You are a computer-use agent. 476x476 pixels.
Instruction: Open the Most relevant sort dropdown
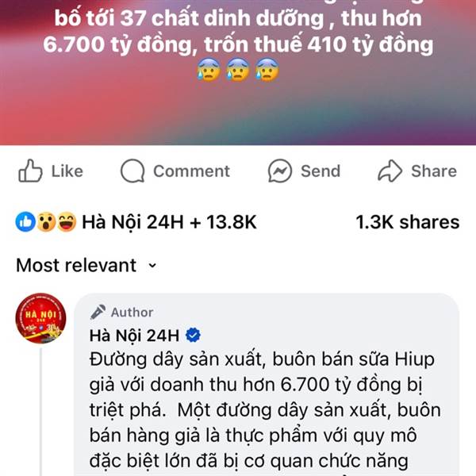[86, 265]
